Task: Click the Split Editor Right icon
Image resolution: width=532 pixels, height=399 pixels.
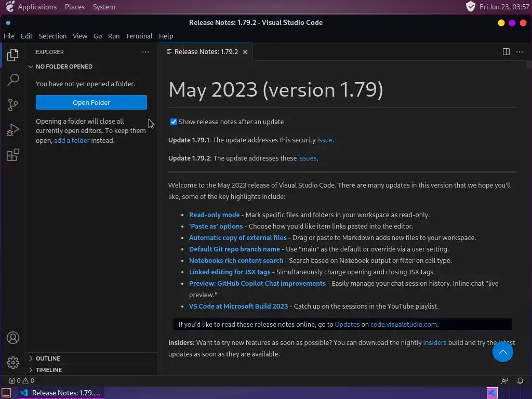Action: tap(506, 51)
